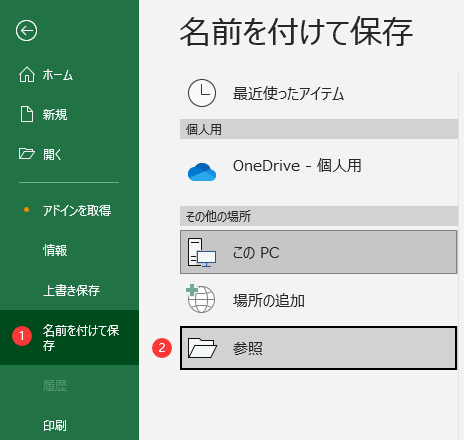
Task: Select OneDrive - 個人用 location
Action: coord(318,172)
